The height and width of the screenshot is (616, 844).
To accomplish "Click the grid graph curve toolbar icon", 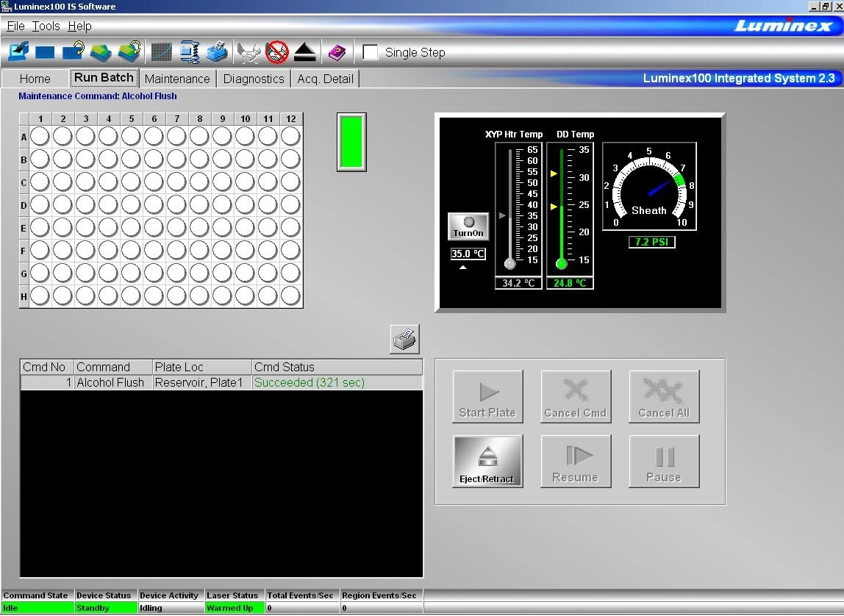I will click(162, 52).
